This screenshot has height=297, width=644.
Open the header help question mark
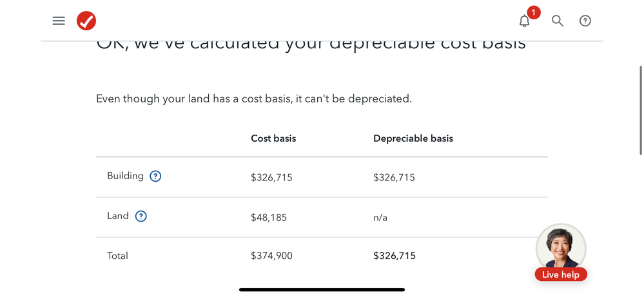point(585,21)
